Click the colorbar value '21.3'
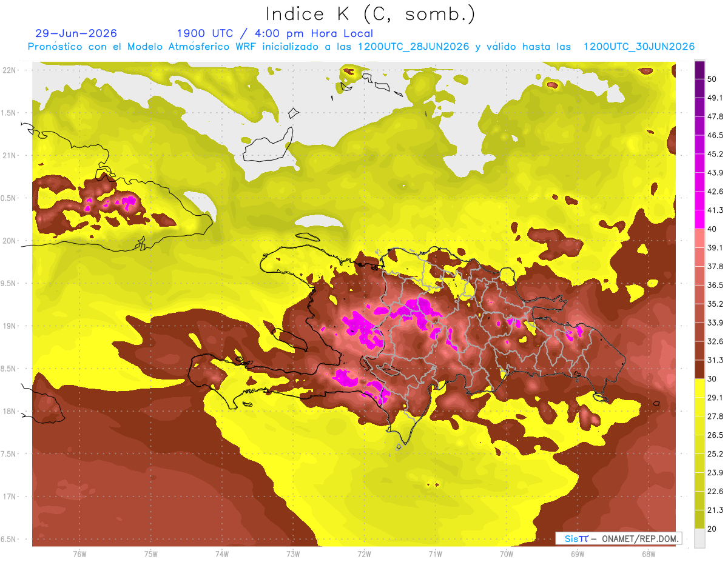Screen dimensions: 728x562 715,510
